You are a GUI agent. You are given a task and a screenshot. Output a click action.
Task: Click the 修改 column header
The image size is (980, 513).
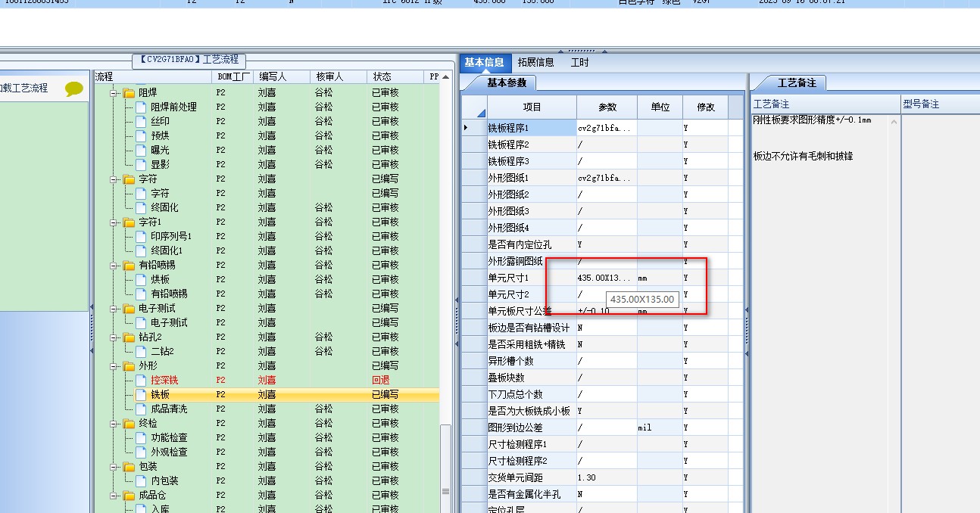(706, 107)
